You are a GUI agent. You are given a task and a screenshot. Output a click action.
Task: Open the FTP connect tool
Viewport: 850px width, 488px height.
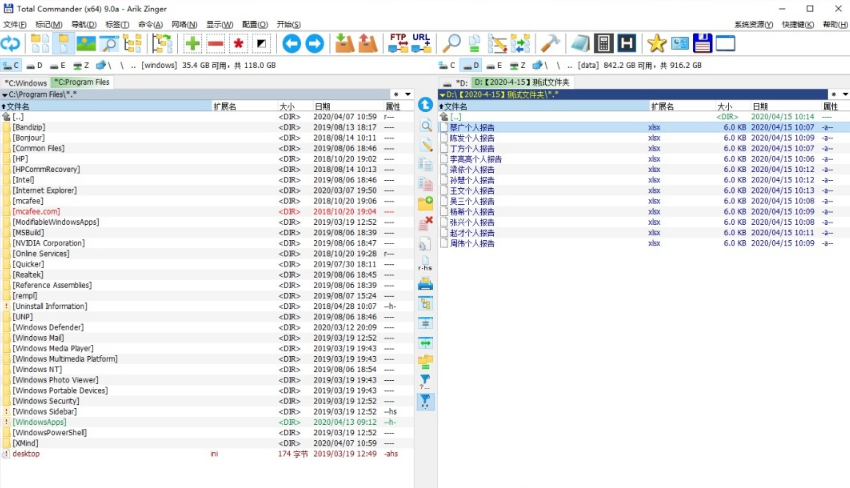[398, 43]
